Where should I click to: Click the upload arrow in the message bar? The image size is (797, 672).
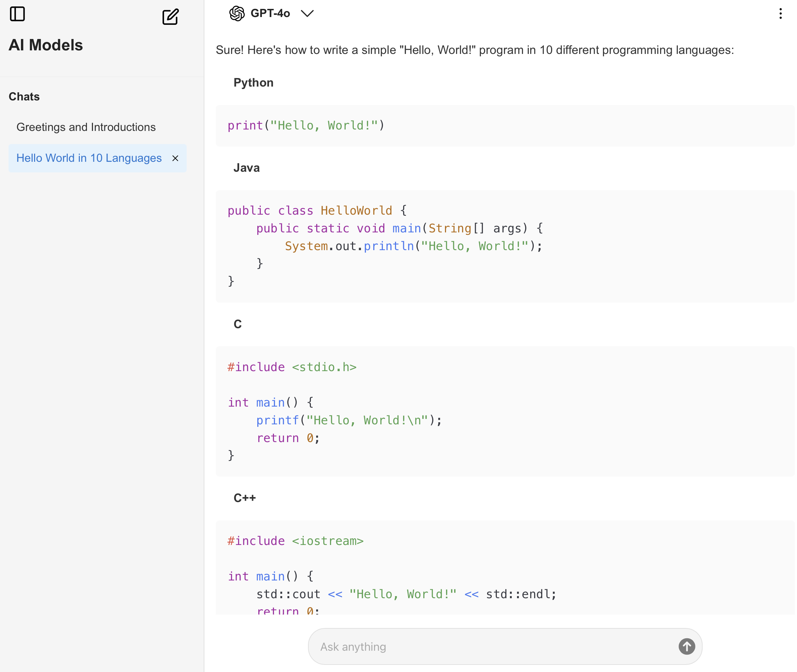click(x=687, y=646)
